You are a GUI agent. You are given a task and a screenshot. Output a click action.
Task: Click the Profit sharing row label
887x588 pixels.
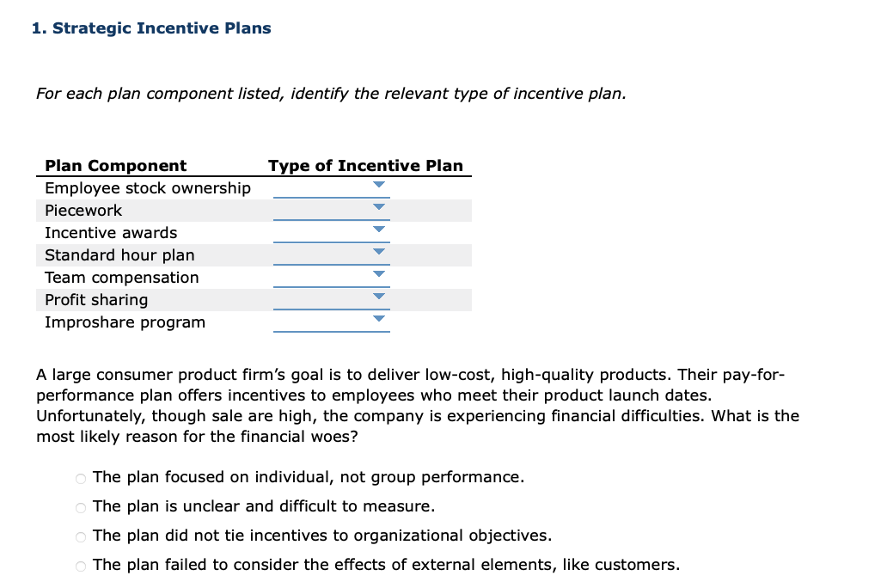pos(95,299)
